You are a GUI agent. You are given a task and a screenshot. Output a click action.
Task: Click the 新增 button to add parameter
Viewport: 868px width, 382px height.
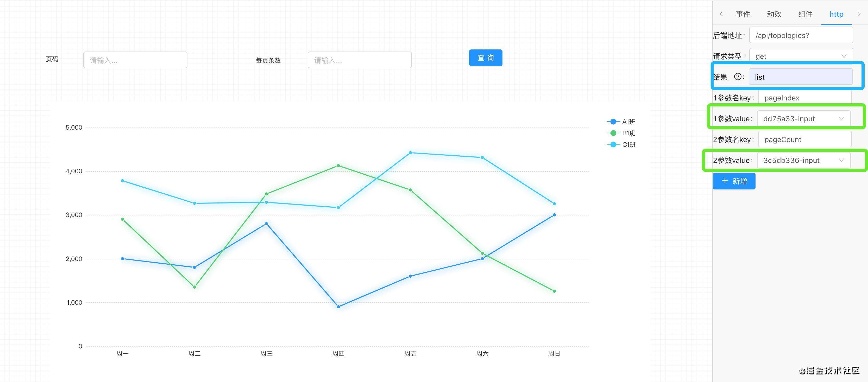734,181
